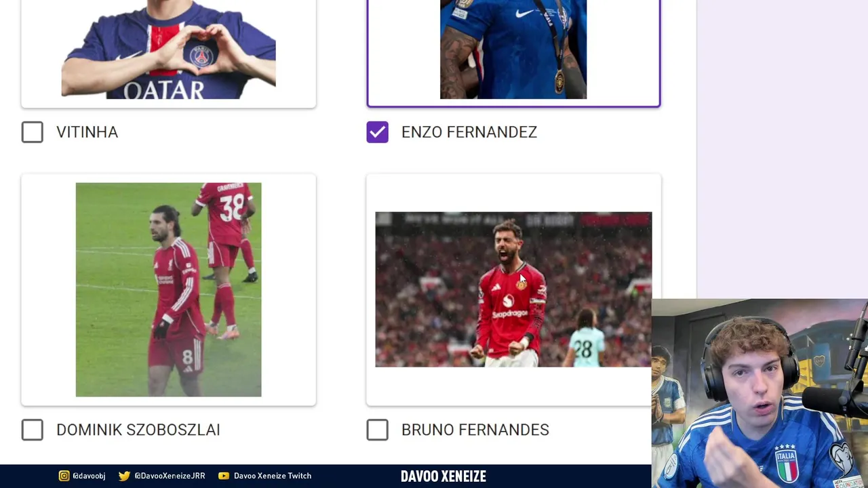Screen dimensions: 868x488
Task: Check the VITINHA checkbox
Action: [x=33, y=132]
